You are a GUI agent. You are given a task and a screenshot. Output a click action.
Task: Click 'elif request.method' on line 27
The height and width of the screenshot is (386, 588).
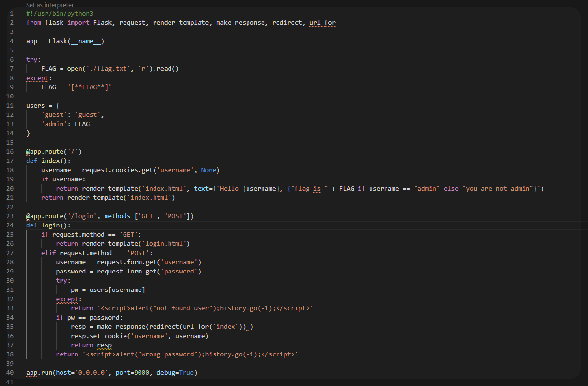point(77,253)
